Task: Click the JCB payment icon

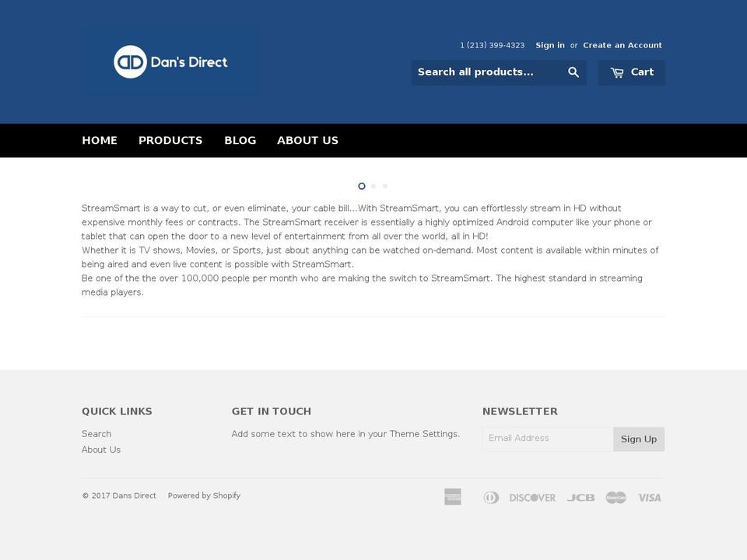Action: (580, 498)
